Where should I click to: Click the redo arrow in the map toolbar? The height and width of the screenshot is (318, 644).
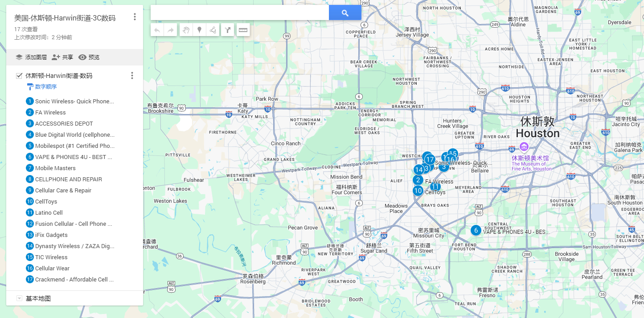[x=170, y=30]
